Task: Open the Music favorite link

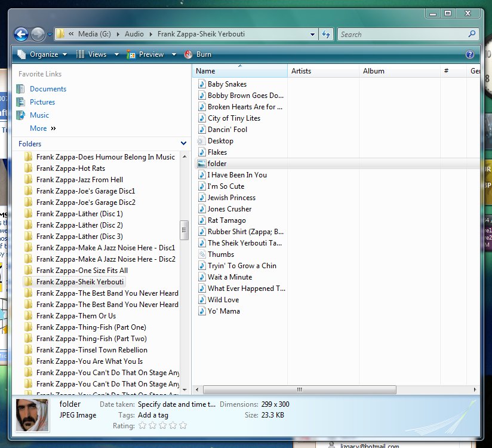Action: (x=39, y=115)
